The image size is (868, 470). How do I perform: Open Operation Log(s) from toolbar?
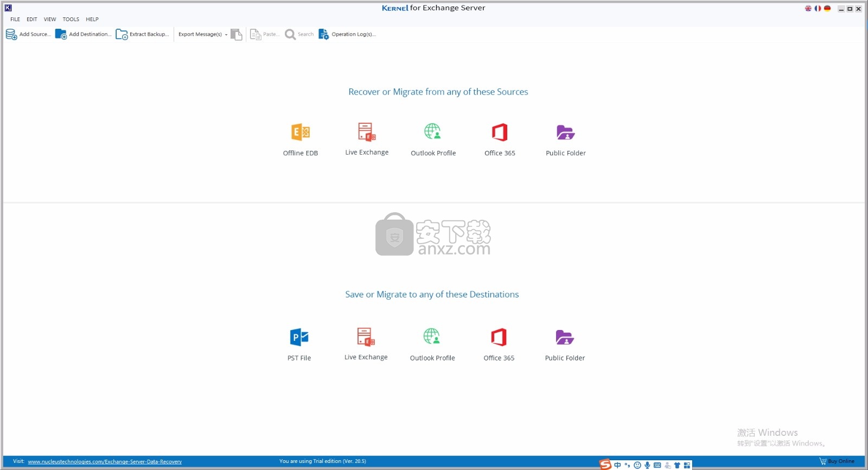347,34
